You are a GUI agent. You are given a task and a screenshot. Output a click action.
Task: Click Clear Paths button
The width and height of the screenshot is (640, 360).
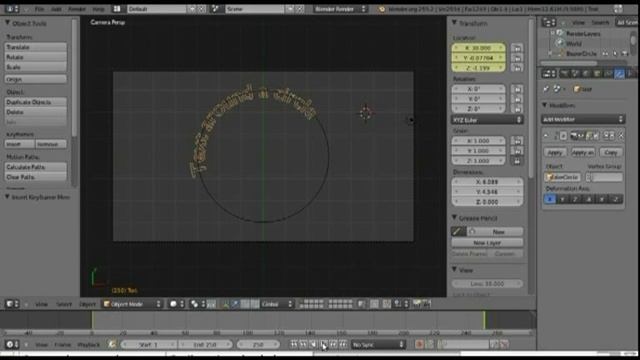36,177
